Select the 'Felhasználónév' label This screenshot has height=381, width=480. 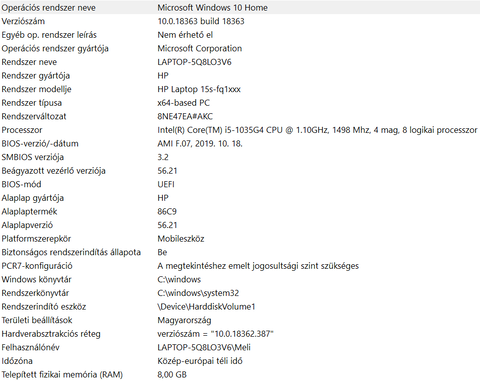coord(30,348)
